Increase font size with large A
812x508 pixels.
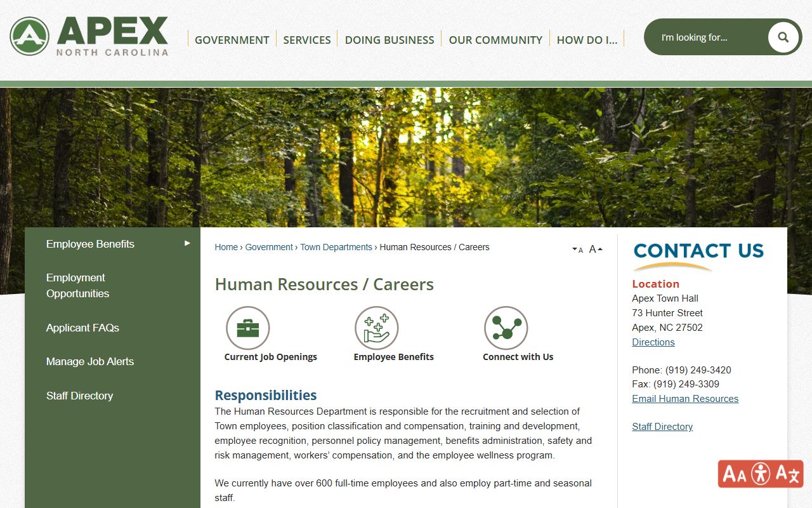point(595,249)
